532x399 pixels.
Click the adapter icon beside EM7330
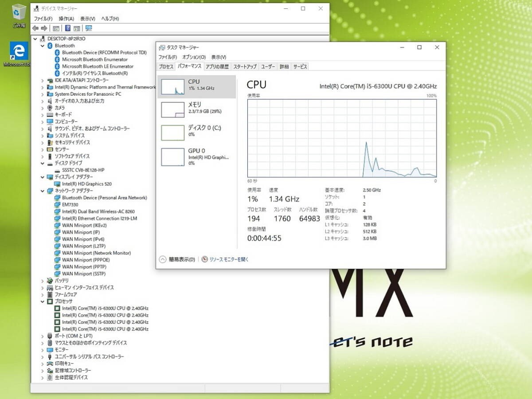pyautogui.click(x=57, y=205)
